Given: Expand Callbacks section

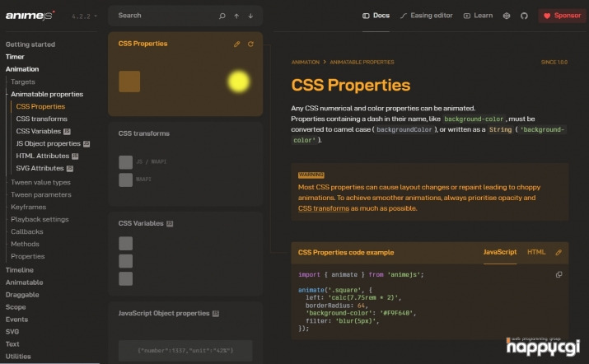Looking at the screenshot, I should [x=27, y=231].
